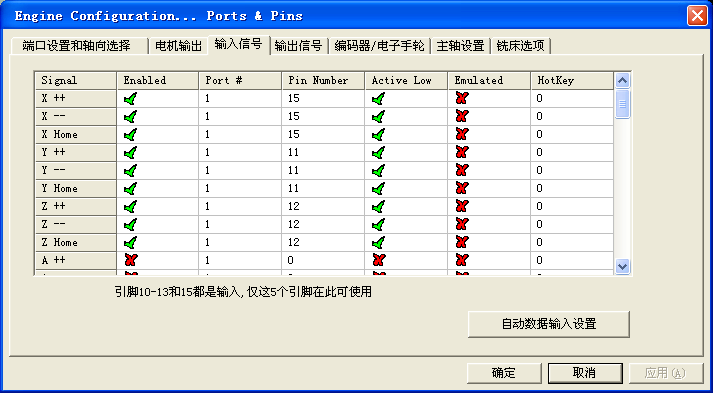Click the Emulated column header
This screenshot has width=713, height=393.
(x=489, y=81)
